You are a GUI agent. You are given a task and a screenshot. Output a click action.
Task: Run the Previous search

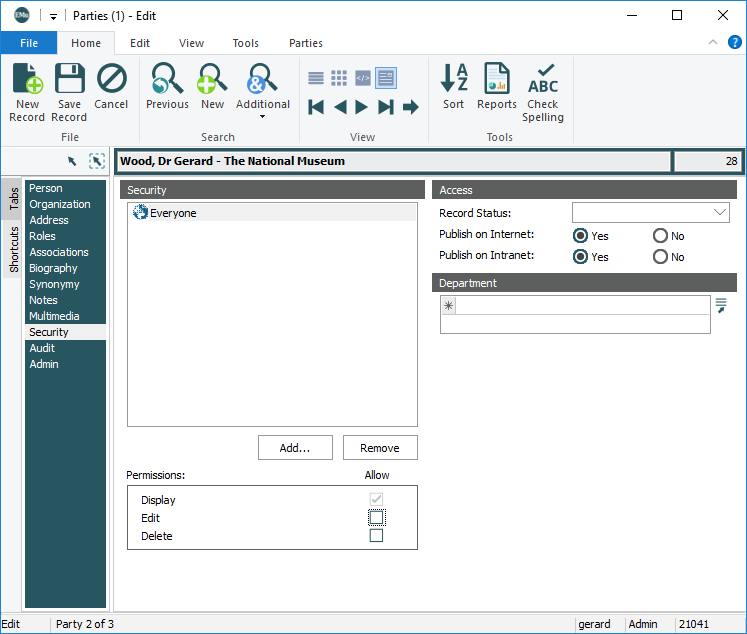(167, 88)
